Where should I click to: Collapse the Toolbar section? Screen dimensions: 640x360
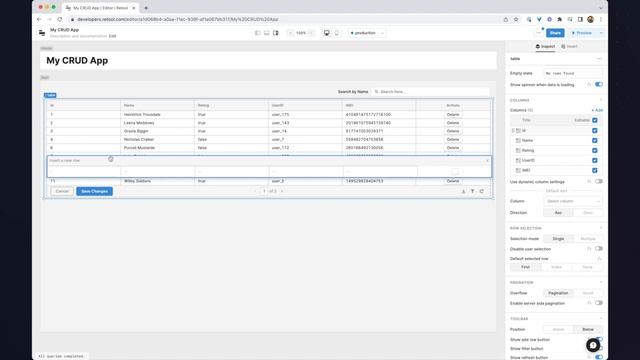point(600,319)
